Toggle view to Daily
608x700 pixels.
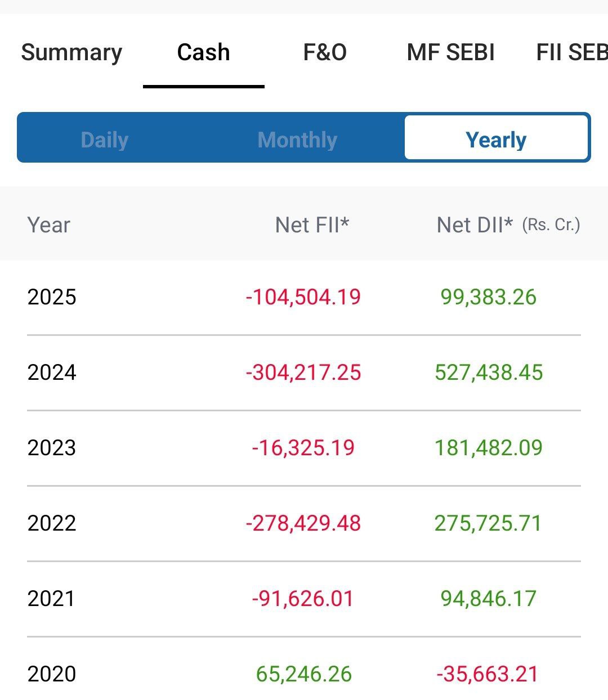click(x=105, y=140)
